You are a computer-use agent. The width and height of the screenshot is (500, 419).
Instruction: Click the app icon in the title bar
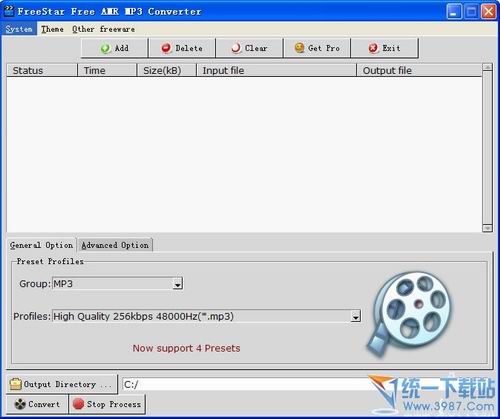point(9,11)
